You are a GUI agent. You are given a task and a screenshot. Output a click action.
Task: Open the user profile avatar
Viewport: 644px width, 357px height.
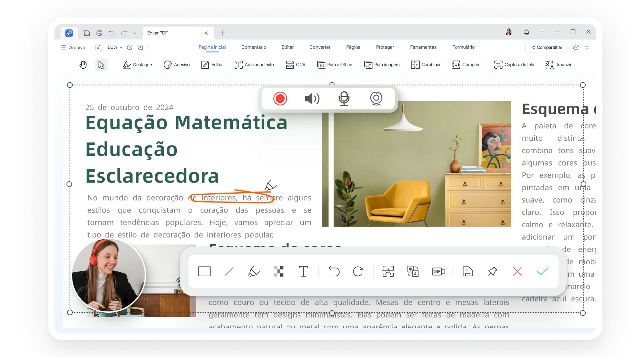(509, 32)
